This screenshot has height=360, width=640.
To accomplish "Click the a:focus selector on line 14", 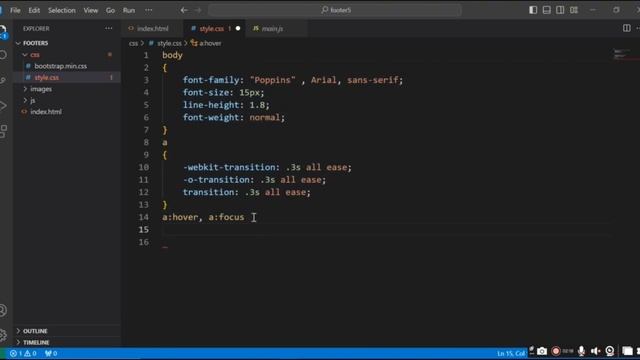I will point(226,217).
